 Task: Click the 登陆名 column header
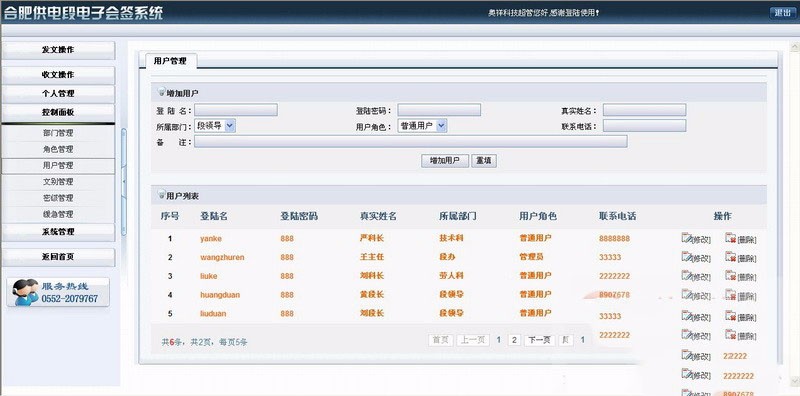click(x=214, y=216)
